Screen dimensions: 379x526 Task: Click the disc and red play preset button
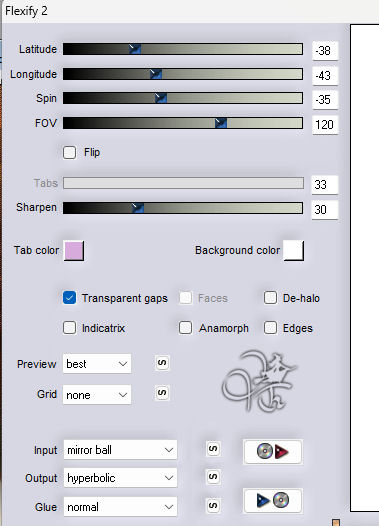pos(273,452)
